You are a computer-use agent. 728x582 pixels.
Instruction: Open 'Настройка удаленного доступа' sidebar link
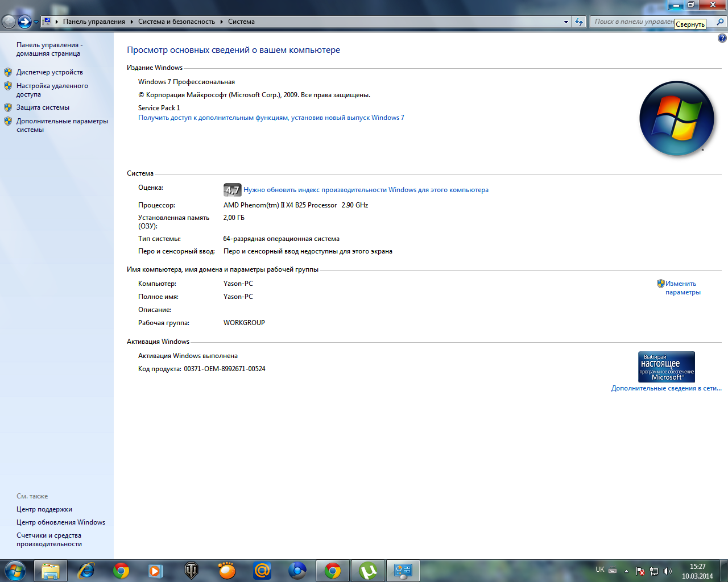click(x=52, y=90)
